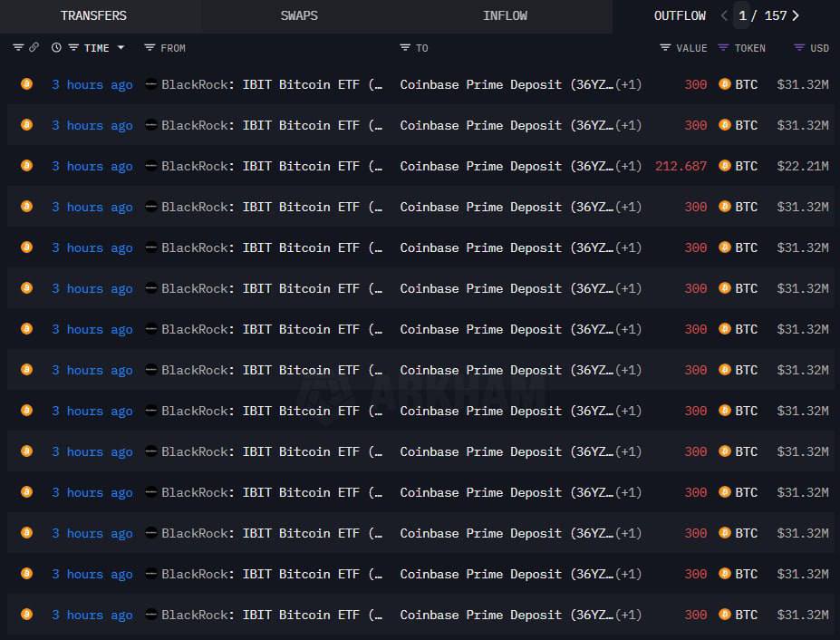The width and height of the screenshot is (840, 640).
Task: Open the TO column filter icon
Action: 404,47
